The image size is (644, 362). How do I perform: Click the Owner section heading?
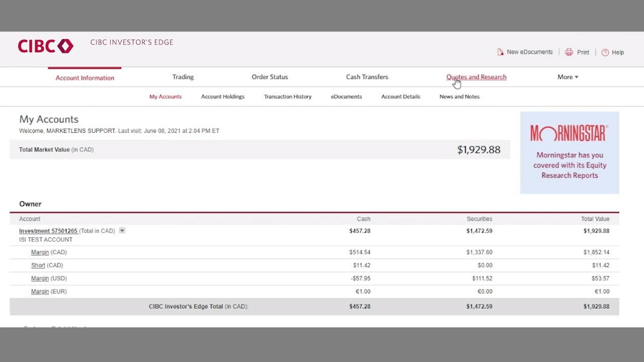click(30, 204)
